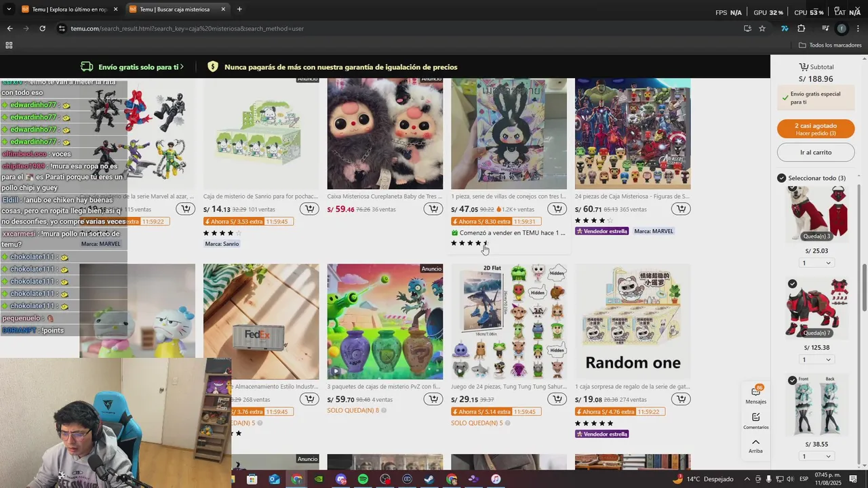Image resolution: width=868 pixels, height=488 pixels.
Task: Open quantity dropdown for the S/ 125.38 item
Action: coord(816,360)
